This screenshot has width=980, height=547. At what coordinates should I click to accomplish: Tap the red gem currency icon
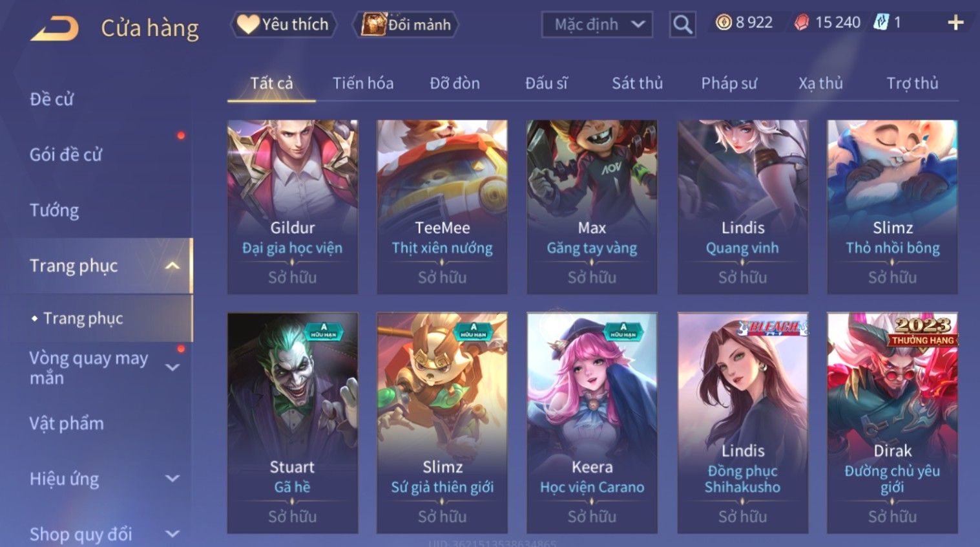point(802,23)
